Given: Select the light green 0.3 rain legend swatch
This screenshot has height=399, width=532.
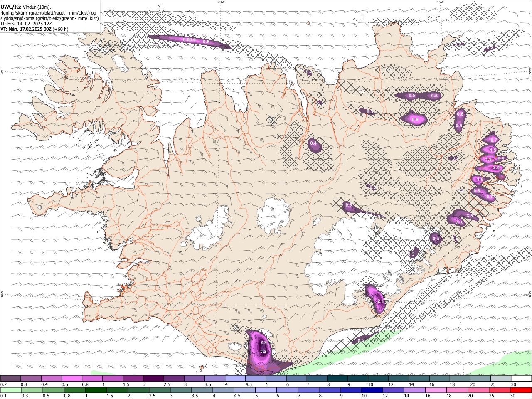Looking at the screenshot, I should click(32, 390).
